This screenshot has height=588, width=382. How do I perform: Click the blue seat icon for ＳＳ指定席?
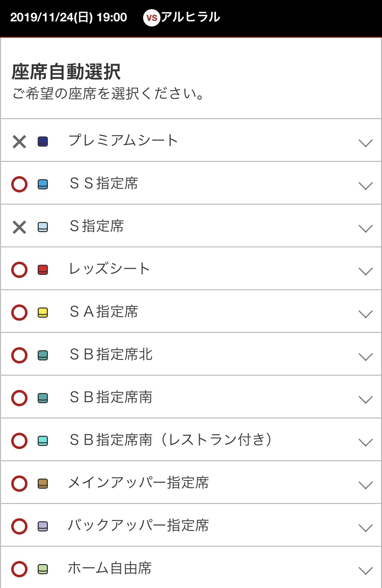tap(43, 184)
